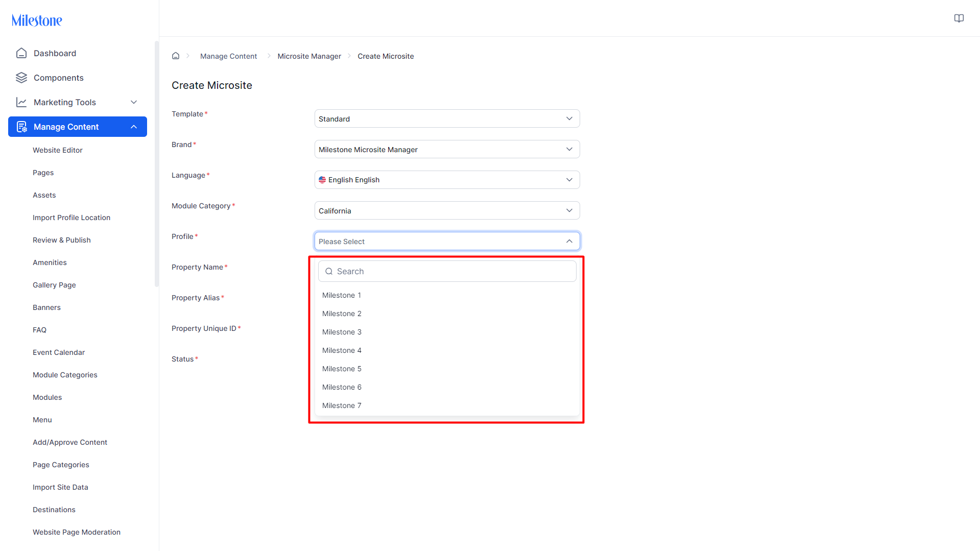The image size is (980, 551).
Task: Click the Manage Content document icon
Action: pos(21,127)
